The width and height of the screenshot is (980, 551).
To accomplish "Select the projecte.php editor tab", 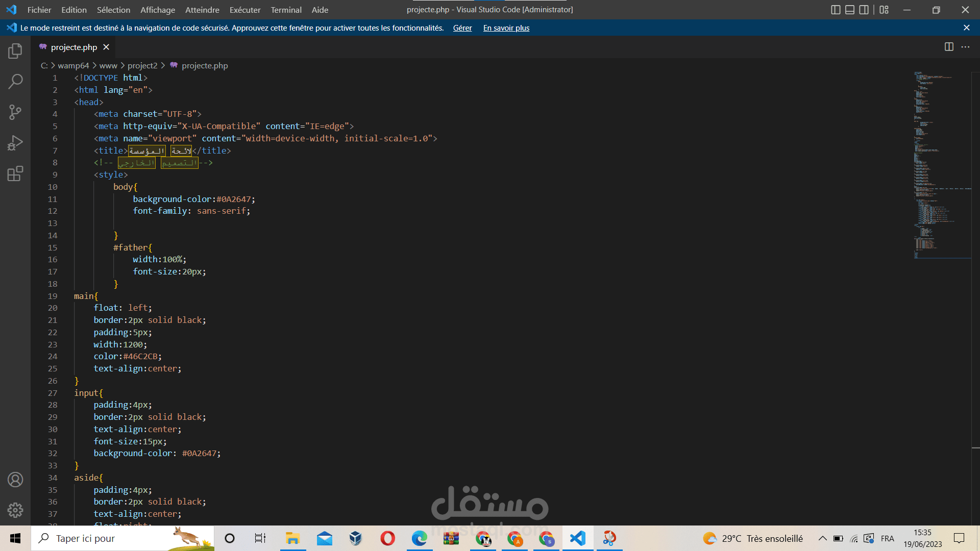I will tap(73, 47).
